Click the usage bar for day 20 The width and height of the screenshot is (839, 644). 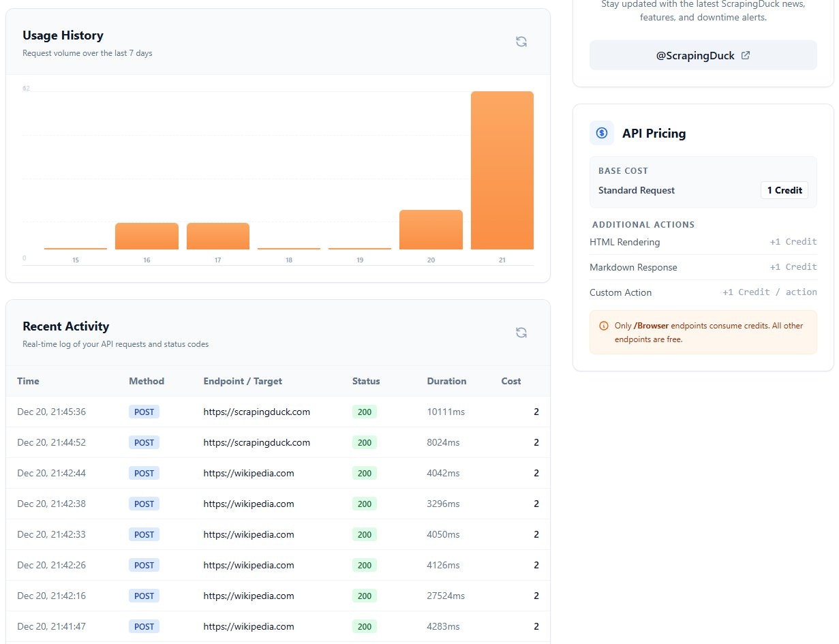click(x=431, y=230)
